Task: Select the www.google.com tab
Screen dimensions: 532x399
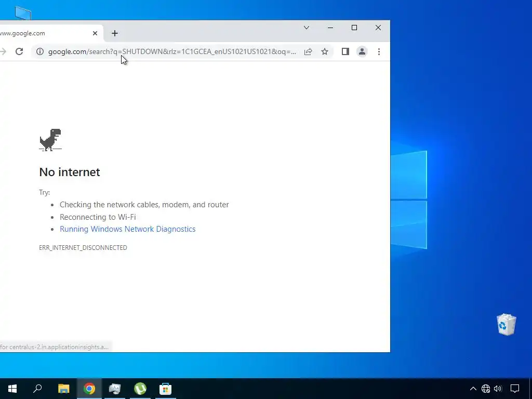Action: [x=51, y=33]
